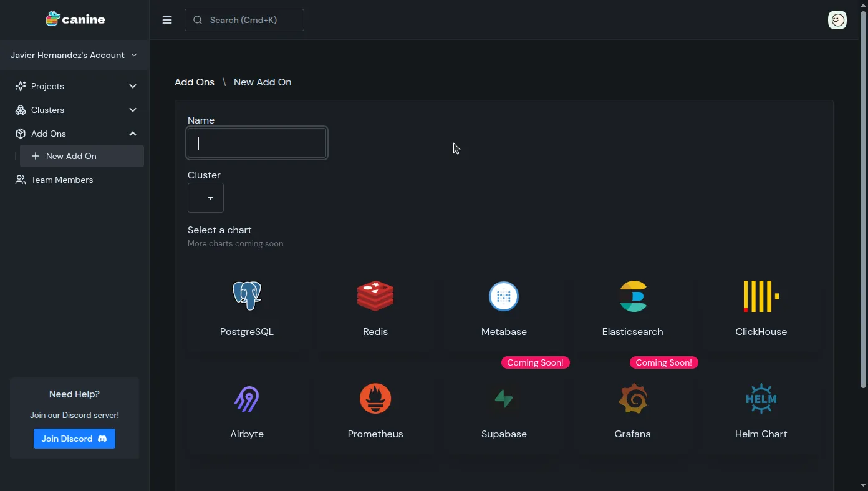Screen dimensions: 868x491
Task: Click the Name input field
Action: pyautogui.click(x=256, y=143)
